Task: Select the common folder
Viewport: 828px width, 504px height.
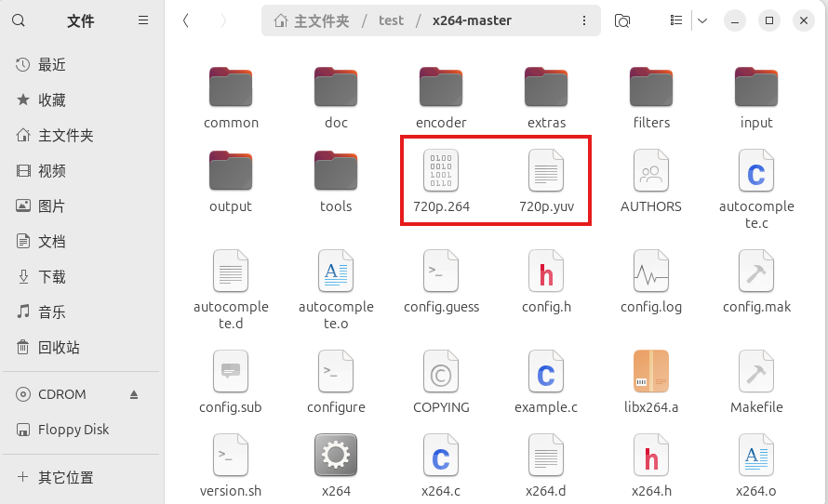Action: pos(231,99)
